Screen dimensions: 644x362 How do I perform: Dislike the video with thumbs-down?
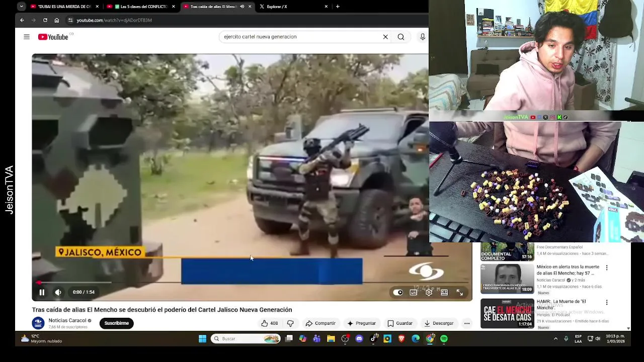[x=290, y=323]
